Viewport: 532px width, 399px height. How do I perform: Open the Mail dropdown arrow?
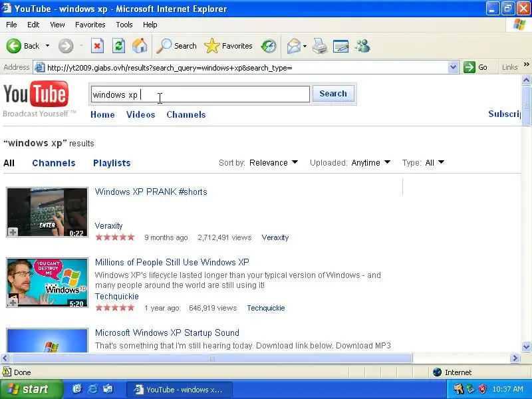305,46
